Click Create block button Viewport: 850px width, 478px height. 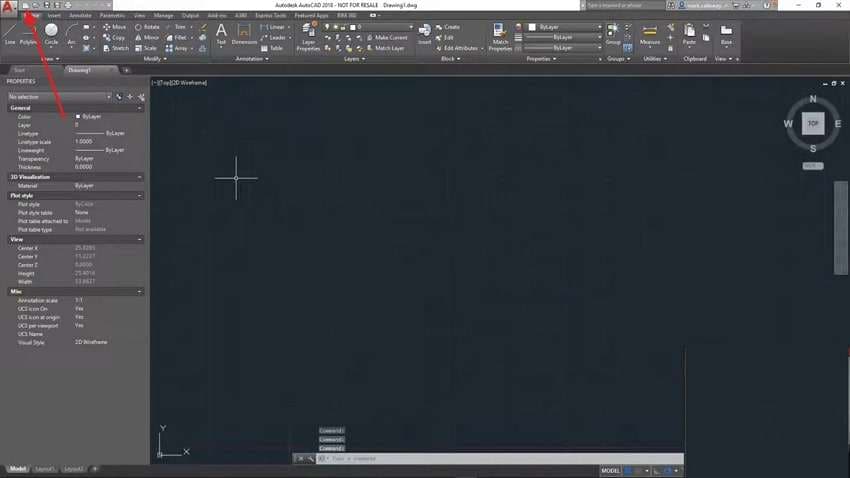point(448,27)
